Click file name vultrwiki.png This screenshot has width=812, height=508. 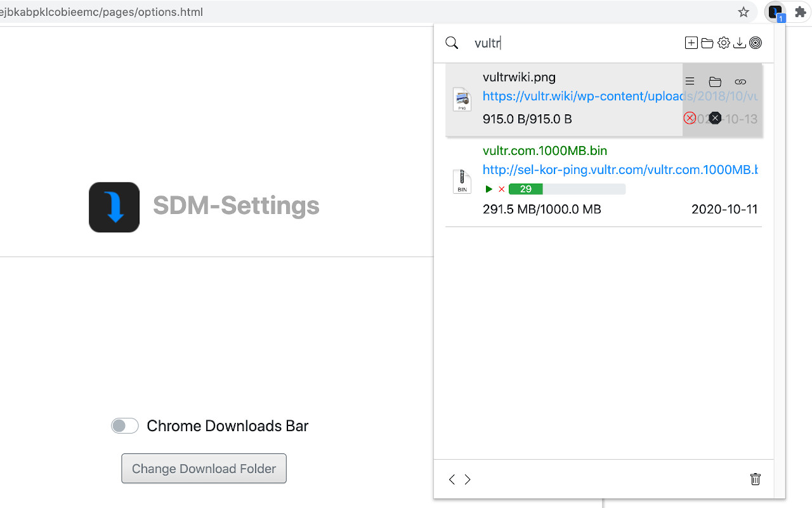pyautogui.click(x=519, y=77)
